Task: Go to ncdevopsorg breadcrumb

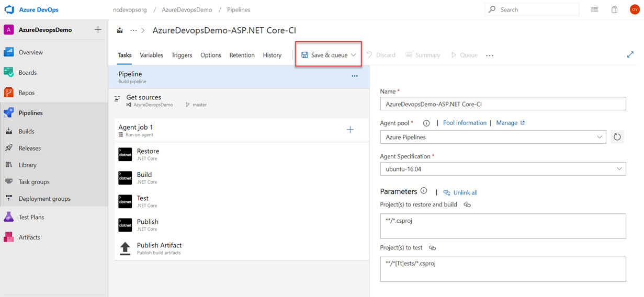Action: click(130, 9)
